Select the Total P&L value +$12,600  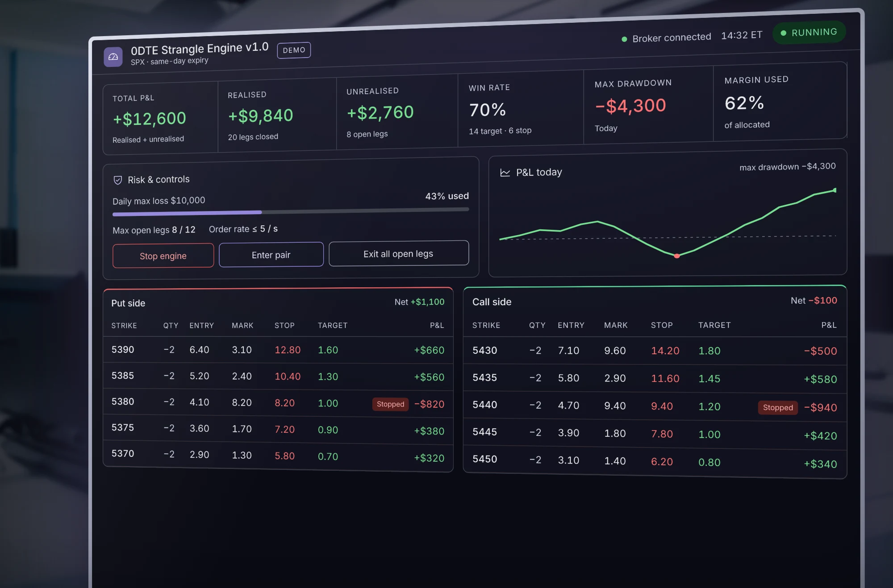click(149, 119)
